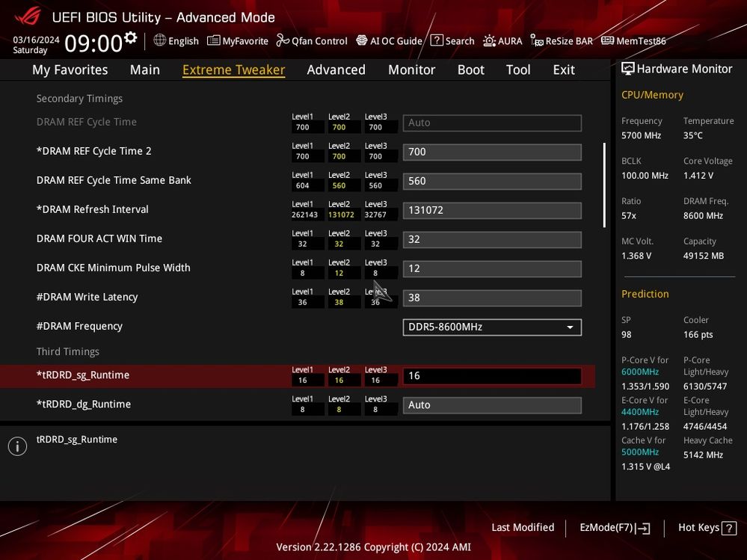Image resolution: width=747 pixels, height=560 pixels.
Task: Click the AURA lighting icon
Action: [x=489, y=41]
